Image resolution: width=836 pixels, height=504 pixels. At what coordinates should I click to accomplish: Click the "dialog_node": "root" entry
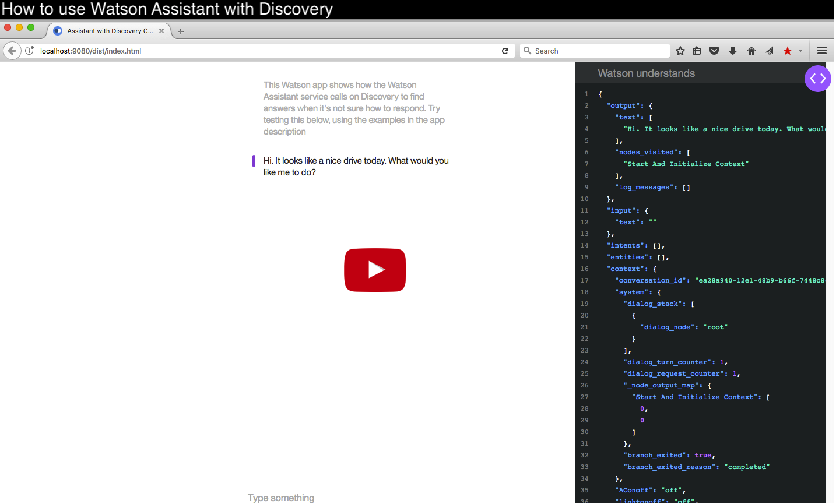(x=684, y=327)
